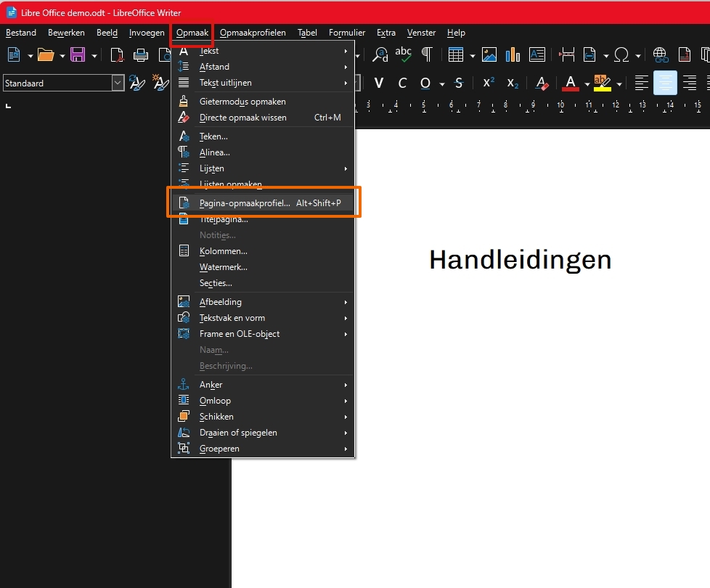Click the New document icon

click(14, 54)
